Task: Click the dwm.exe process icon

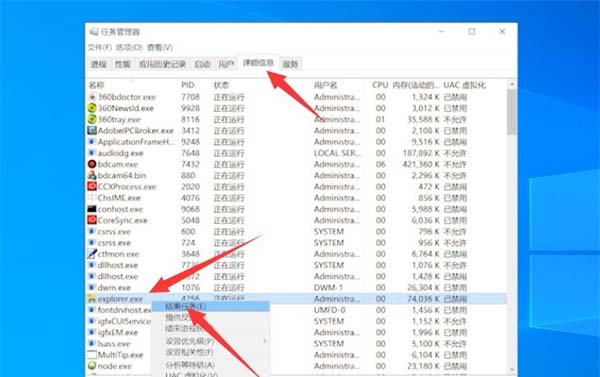Action: pyautogui.click(x=92, y=287)
